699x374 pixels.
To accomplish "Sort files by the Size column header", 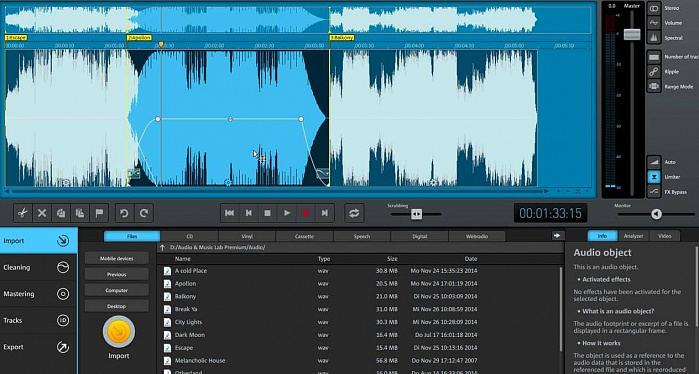I will click(392, 259).
